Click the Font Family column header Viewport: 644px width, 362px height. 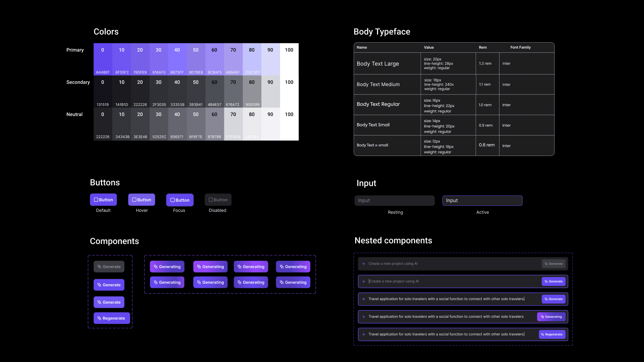[x=521, y=48]
